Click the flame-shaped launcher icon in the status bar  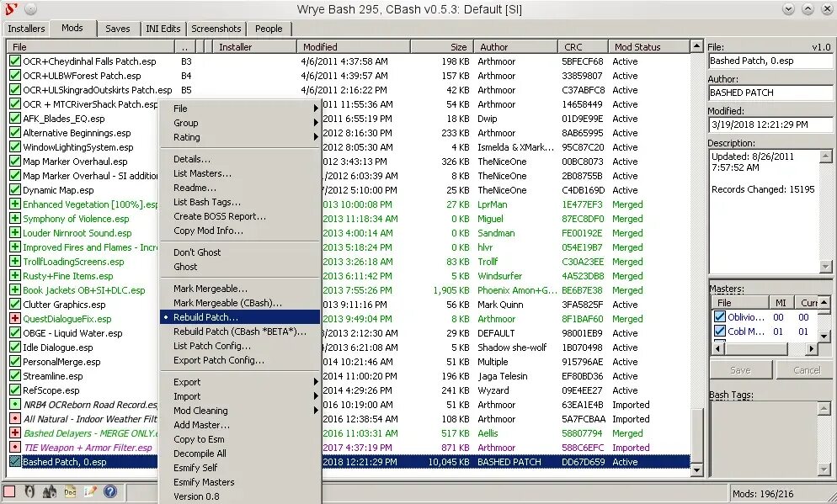pyautogui.click(x=50, y=491)
